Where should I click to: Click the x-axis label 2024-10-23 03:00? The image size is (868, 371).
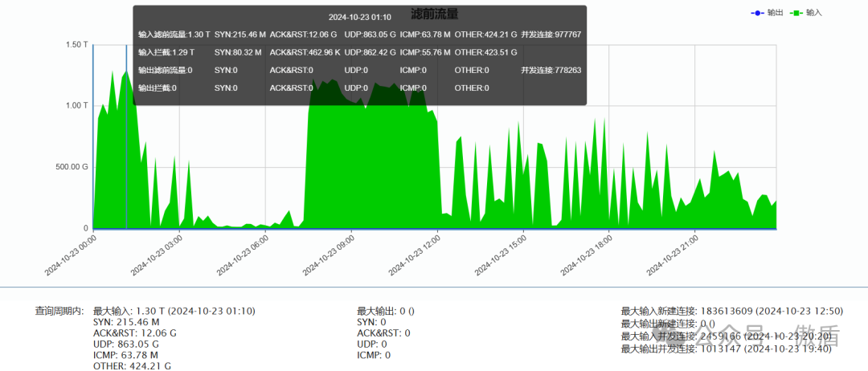point(156,255)
